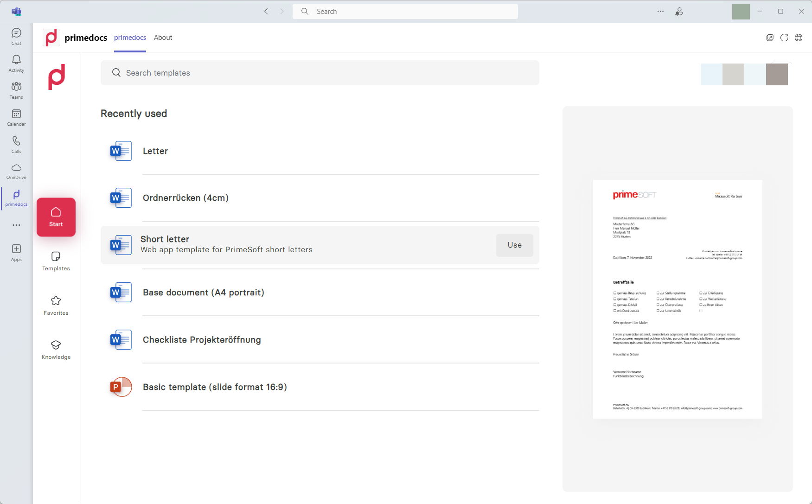This screenshot has height=504, width=812.
Task: Switch to the primedocs tab
Action: point(130,38)
